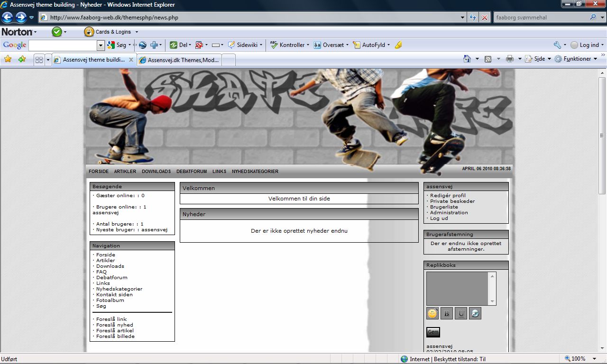Image resolution: width=607 pixels, height=364 pixels.
Task: Open the Favorites star icon
Action: point(8,59)
